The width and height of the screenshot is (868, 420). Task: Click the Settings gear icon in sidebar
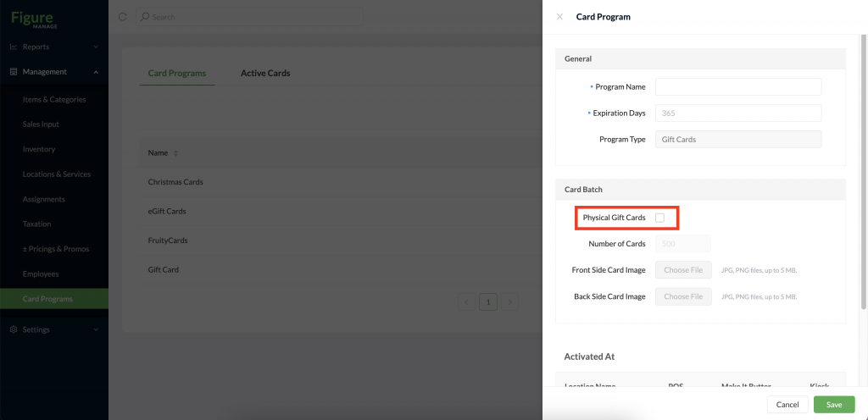[x=14, y=329]
